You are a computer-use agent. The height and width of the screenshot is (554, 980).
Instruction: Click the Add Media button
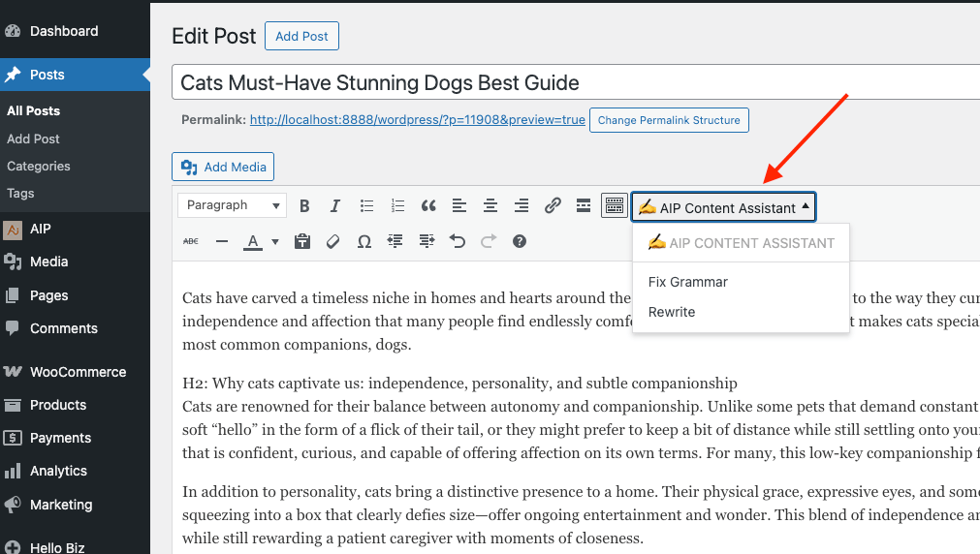223,167
